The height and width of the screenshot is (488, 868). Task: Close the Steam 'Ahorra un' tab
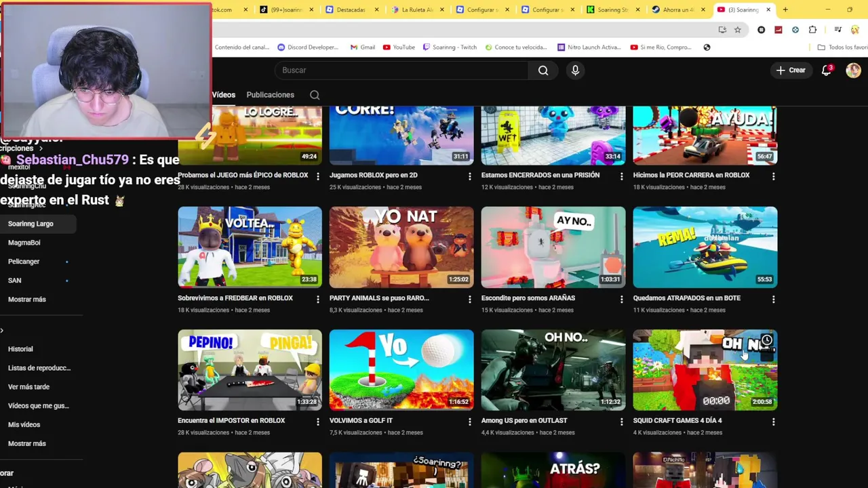tap(703, 9)
